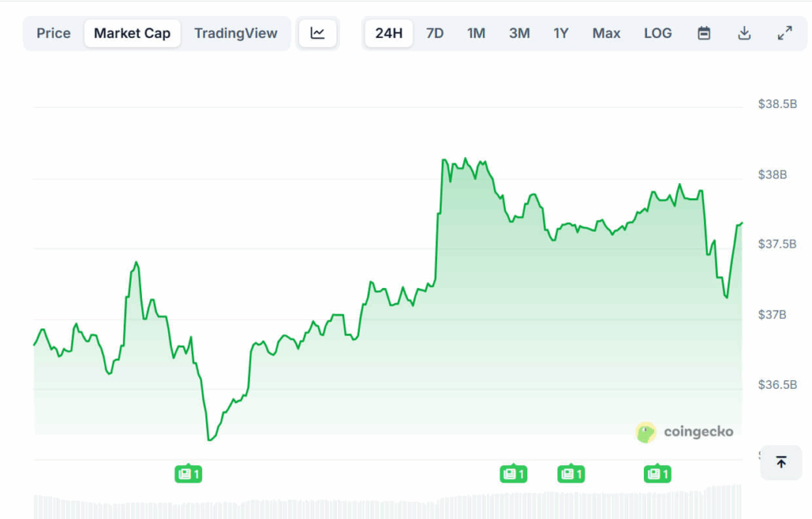Click the news marker near the chart peak

point(513,473)
